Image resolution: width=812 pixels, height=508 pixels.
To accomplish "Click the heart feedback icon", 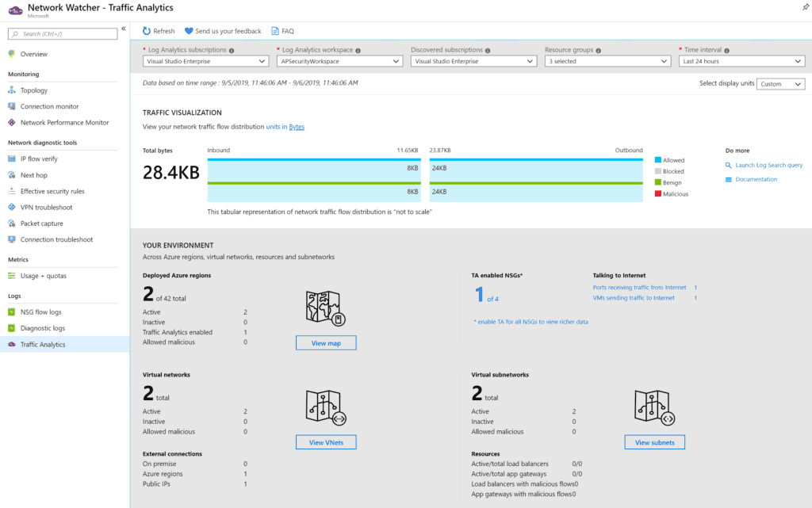I will coord(189,31).
